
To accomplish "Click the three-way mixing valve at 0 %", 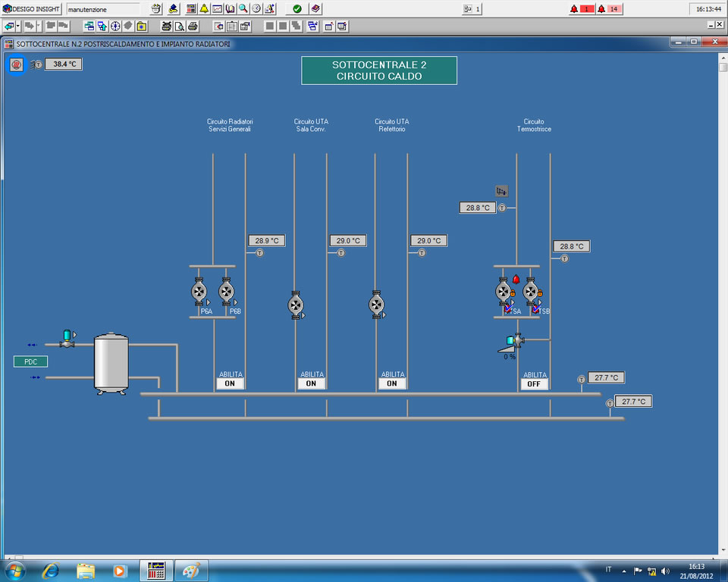I will point(516,340).
